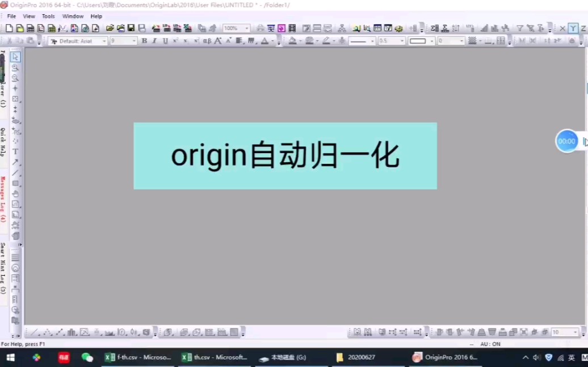Select the Zoom In tool
Image resolution: width=588 pixels, height=367 pixels.
(x=15, y=68)
